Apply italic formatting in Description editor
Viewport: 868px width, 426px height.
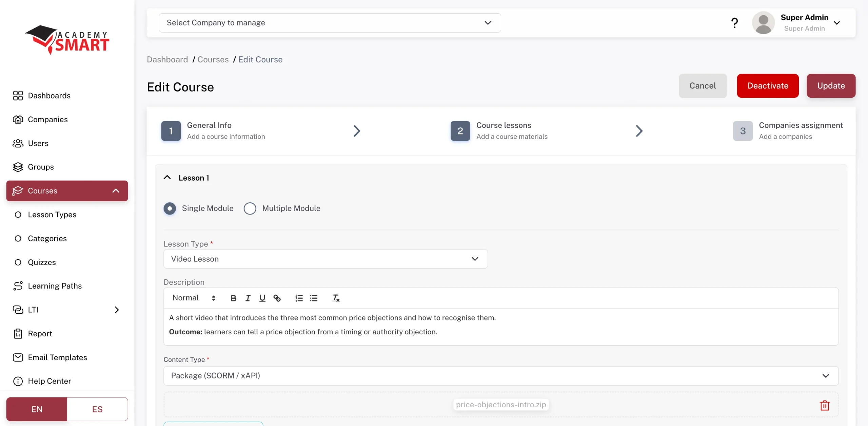248,298
